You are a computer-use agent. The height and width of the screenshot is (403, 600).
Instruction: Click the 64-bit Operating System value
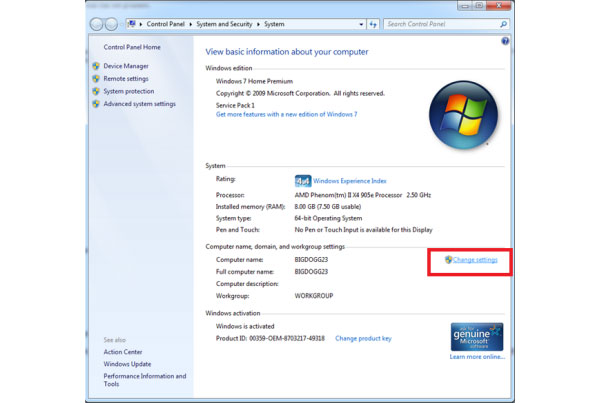(x=328, y=218)
